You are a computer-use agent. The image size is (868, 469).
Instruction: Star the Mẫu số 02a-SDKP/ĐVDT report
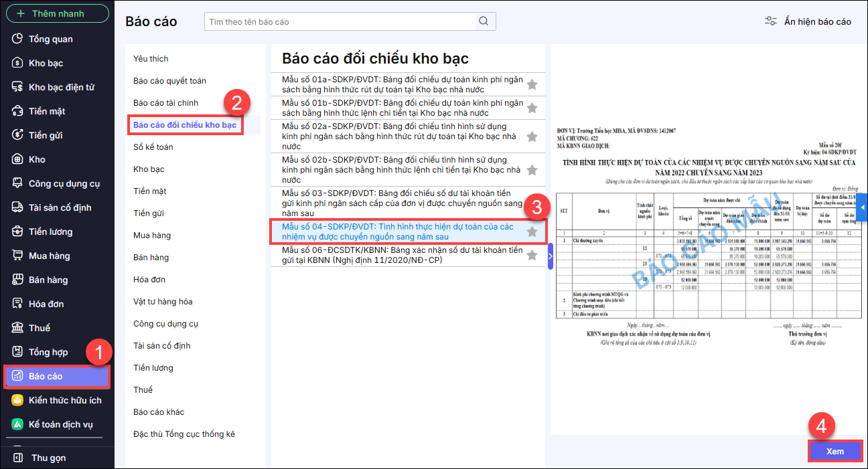click(x=532, y=136)
